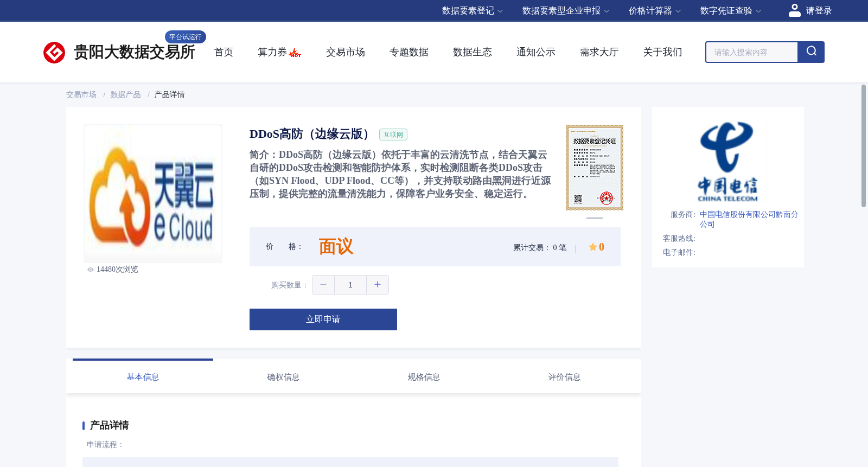Click the 互联网 category tag
This screenshot has width=868, height=467.
(393, 135)
